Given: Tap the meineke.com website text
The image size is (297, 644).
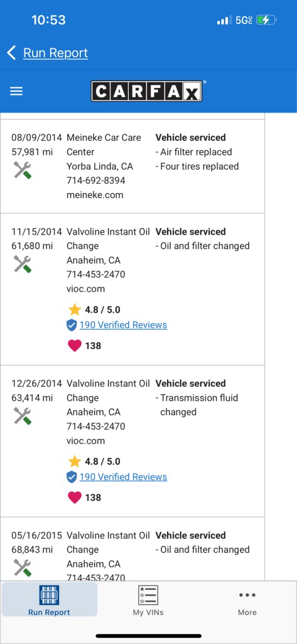Looking at the screenshot, I should pyautogui.click(x=95, y=195).
